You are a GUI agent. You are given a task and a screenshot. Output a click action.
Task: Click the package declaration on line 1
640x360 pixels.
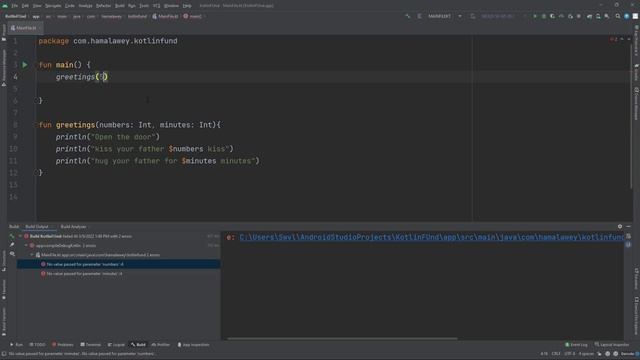[x=108, y=41]
